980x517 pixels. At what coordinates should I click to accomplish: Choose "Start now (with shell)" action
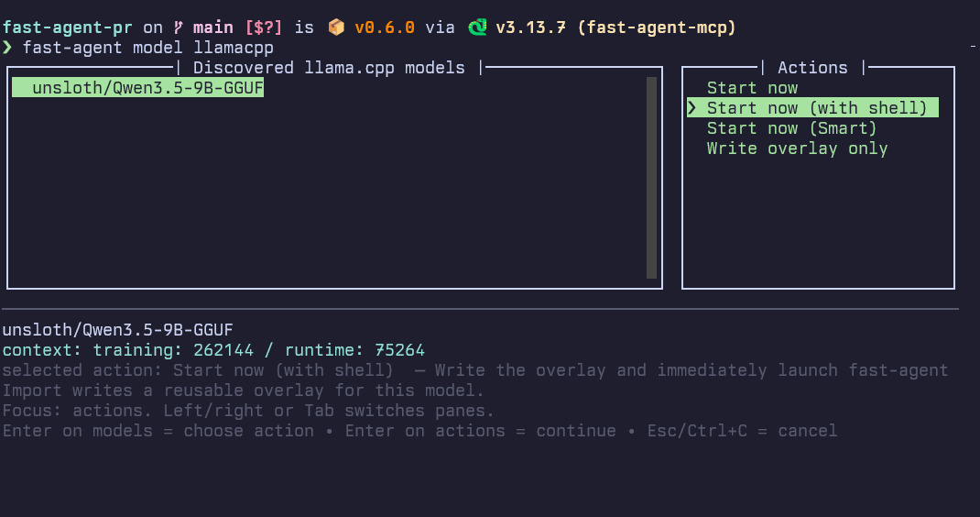click(817, 108)
